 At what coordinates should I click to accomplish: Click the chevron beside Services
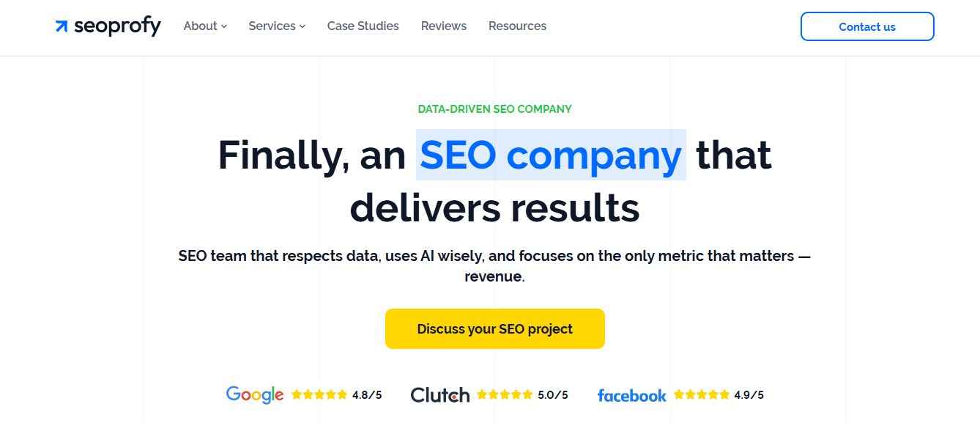[x=302, y=26]
